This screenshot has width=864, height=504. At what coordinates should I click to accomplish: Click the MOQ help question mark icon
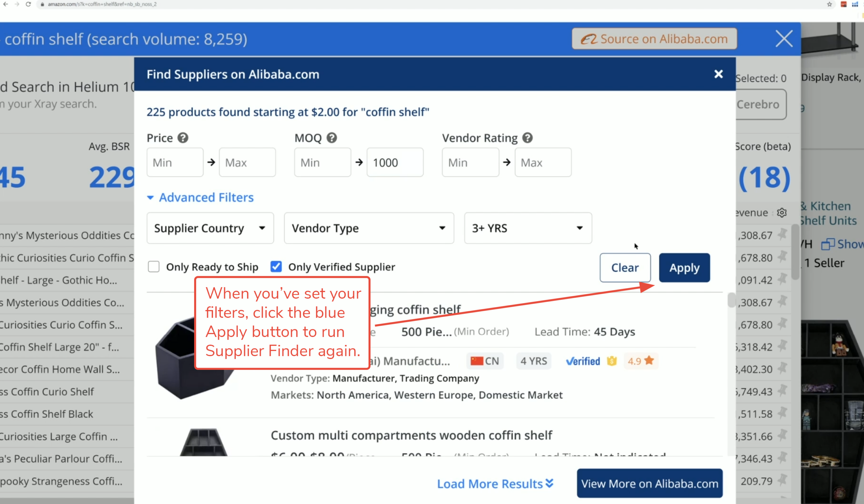pyautogui.click(x=331, y=138)
